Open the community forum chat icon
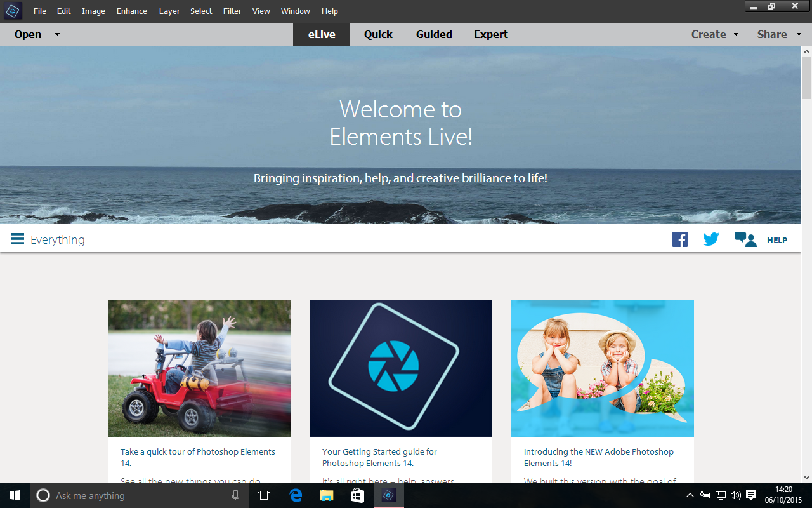Viewport: 812px width, 508px height. tap(745, 239)
